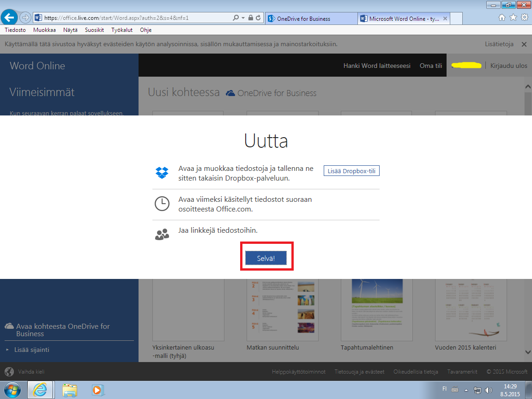Click the browser Back arrow button
Screen dimensions: 532x399
point(10,18)
